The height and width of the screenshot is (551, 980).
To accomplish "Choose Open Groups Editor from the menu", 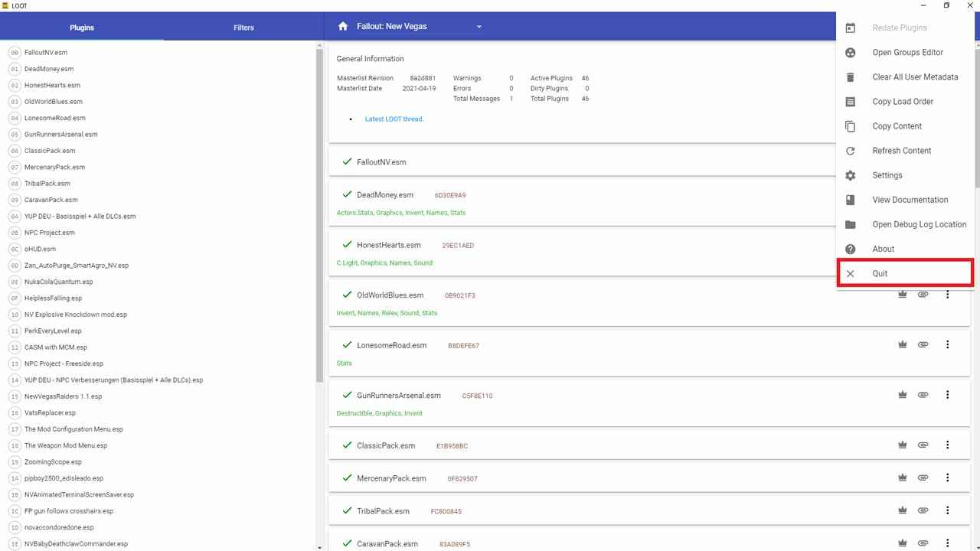I will [905, 52].
